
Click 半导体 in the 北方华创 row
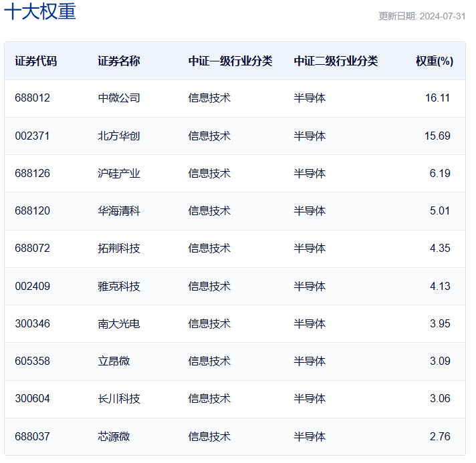310,136
